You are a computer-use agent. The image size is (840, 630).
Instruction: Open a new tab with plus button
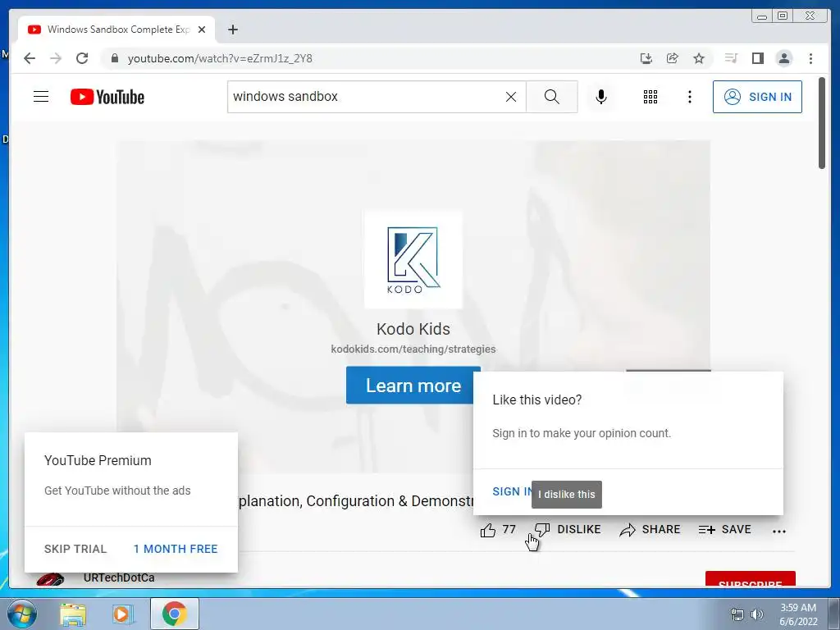click(x=232, y=30)
